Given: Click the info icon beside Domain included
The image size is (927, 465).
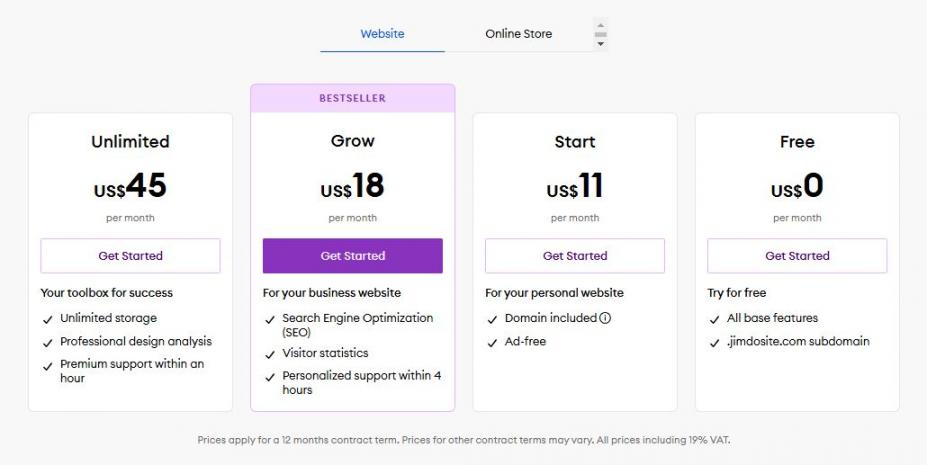Looking at the screenshot, I should coord(605,318).
